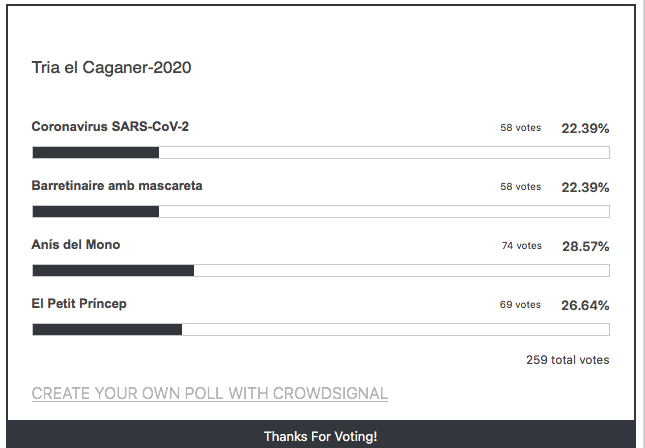This screenshot has width=645, height=448.
Task: Select the "El Petit Príncep" option label
Action: 79,304
